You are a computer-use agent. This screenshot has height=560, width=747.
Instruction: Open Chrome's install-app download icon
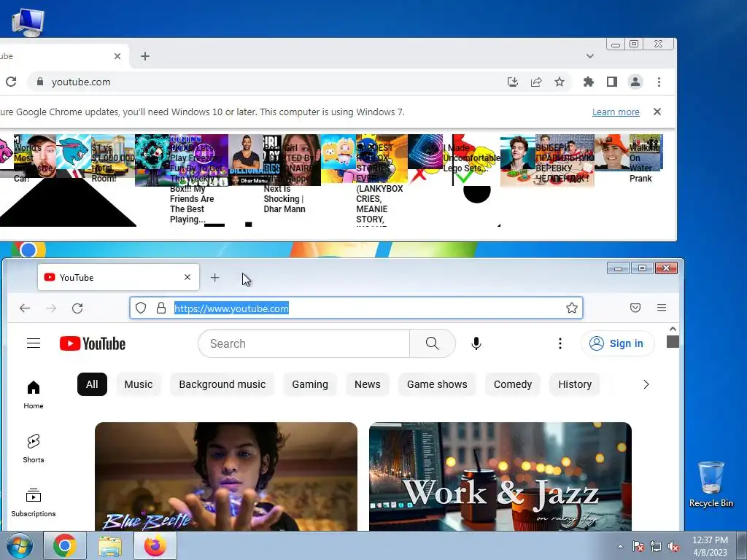coord(513,82)
